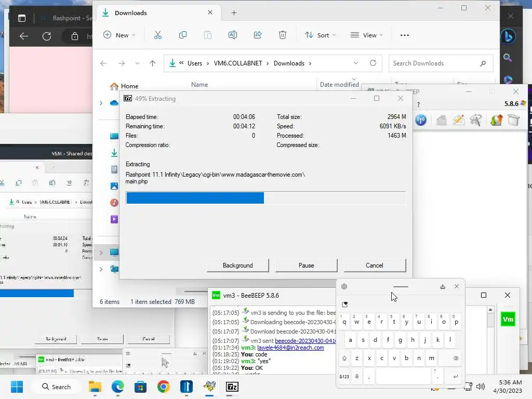This screenshot has height=399, width=532.
Task: Sort by the Date modified column header
Action: click(339, 85)
